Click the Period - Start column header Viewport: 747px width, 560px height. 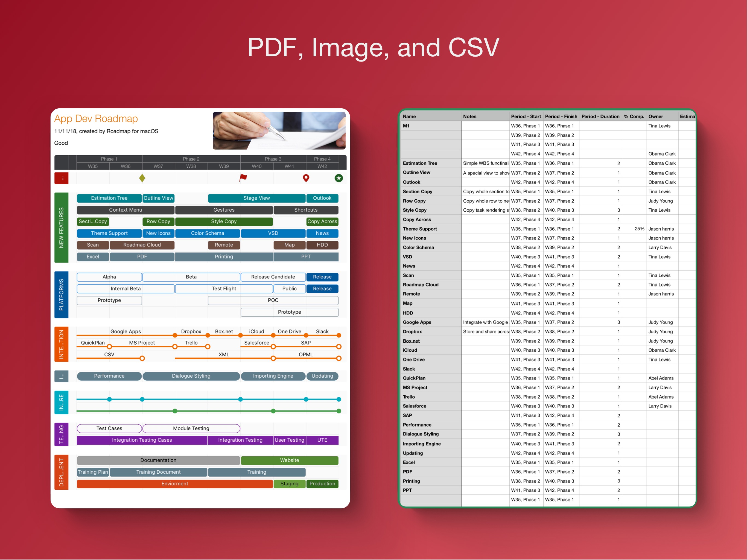tap(526, 116)
